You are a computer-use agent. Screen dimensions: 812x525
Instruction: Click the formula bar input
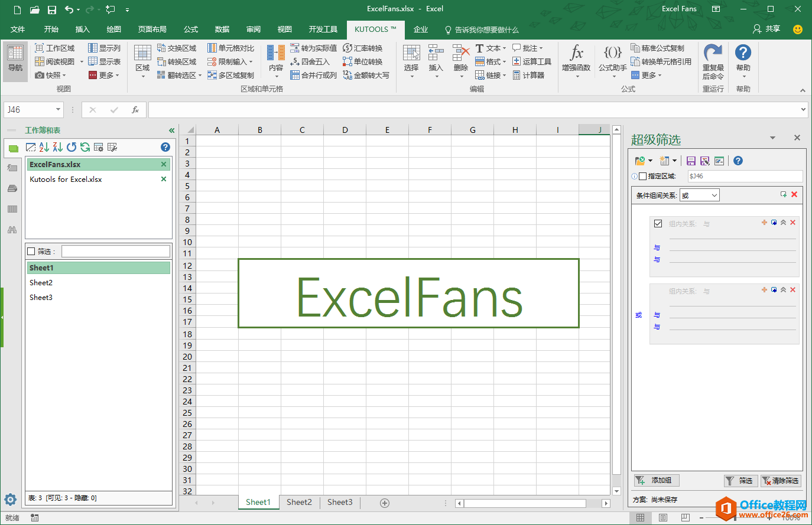pos(473,110)
